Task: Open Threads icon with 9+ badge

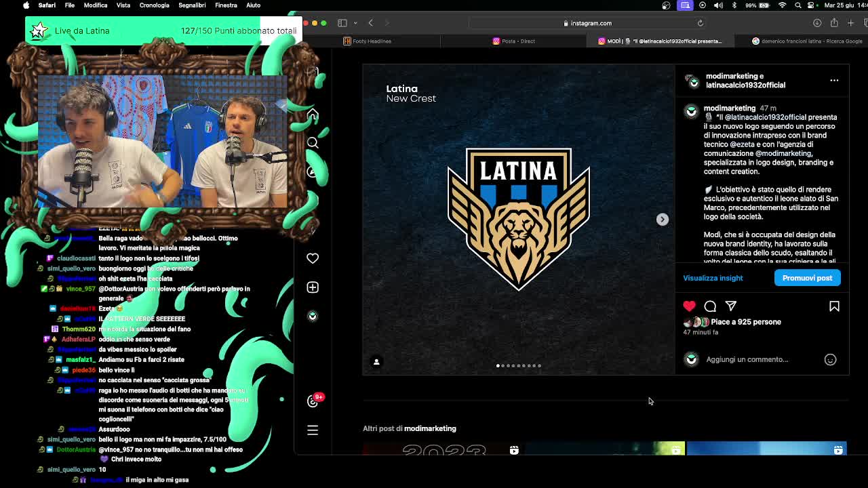Action: coord(313,401)
